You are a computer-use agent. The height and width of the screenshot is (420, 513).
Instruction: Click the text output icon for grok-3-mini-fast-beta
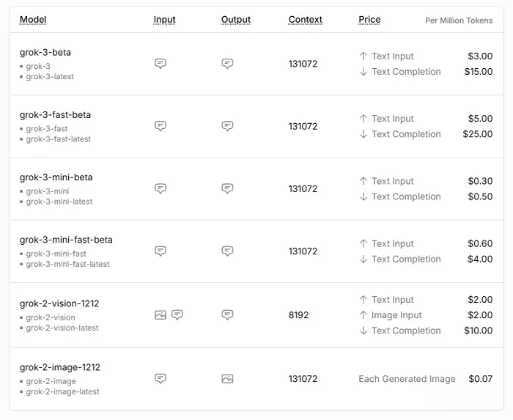[x=227, y=251]
